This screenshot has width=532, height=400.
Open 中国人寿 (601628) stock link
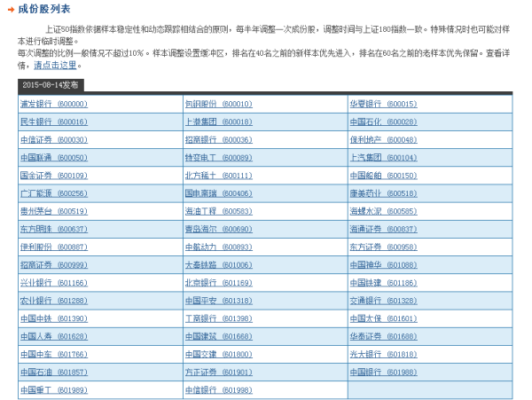(53, 336)
